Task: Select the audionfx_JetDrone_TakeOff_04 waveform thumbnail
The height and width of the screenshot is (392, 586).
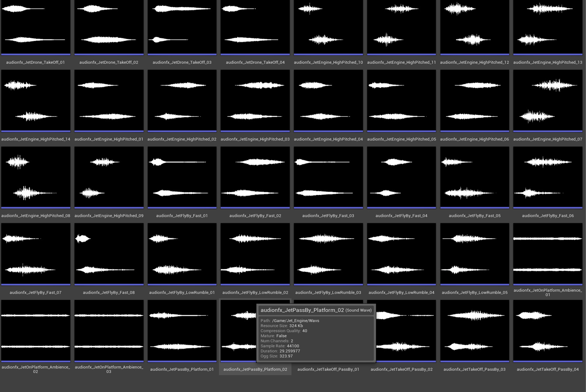Action: pyautogui.click(x=255, y=27)
